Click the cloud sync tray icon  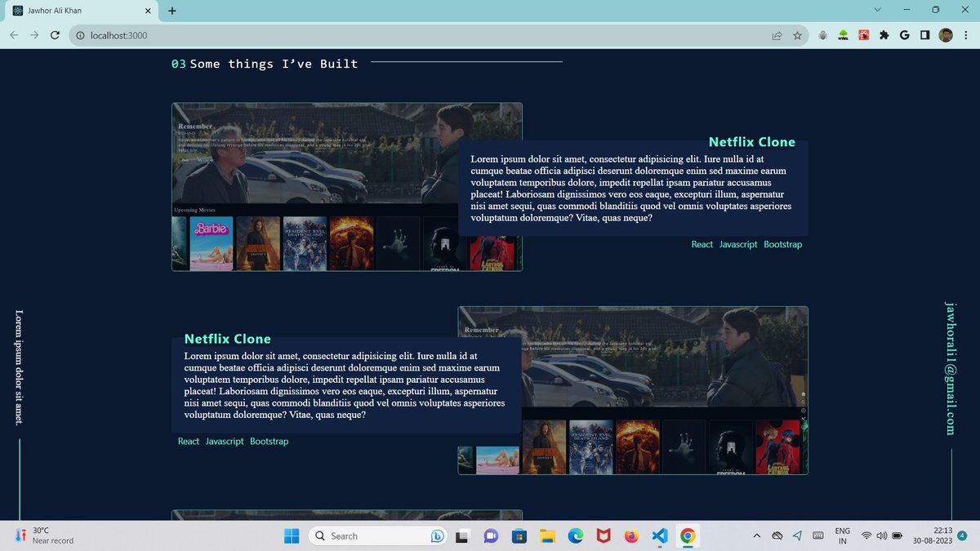(x=777, y=536)
